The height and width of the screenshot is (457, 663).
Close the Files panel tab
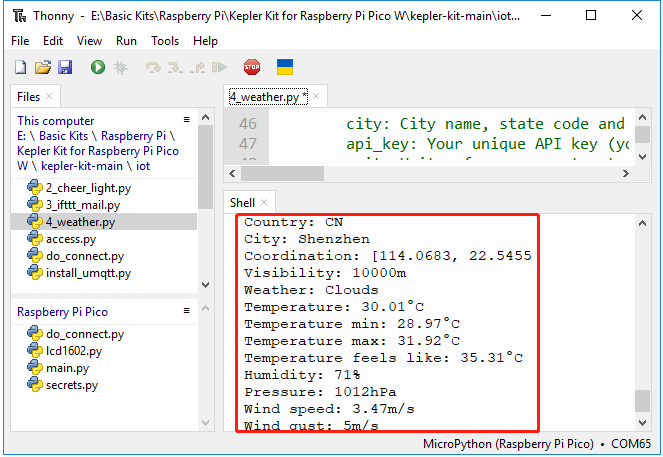coord(49,96)
